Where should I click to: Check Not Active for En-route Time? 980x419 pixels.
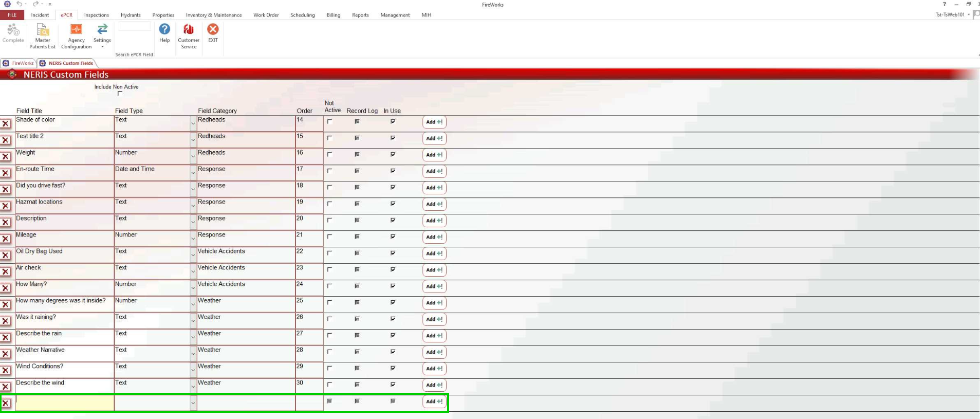tap(330, 171)
